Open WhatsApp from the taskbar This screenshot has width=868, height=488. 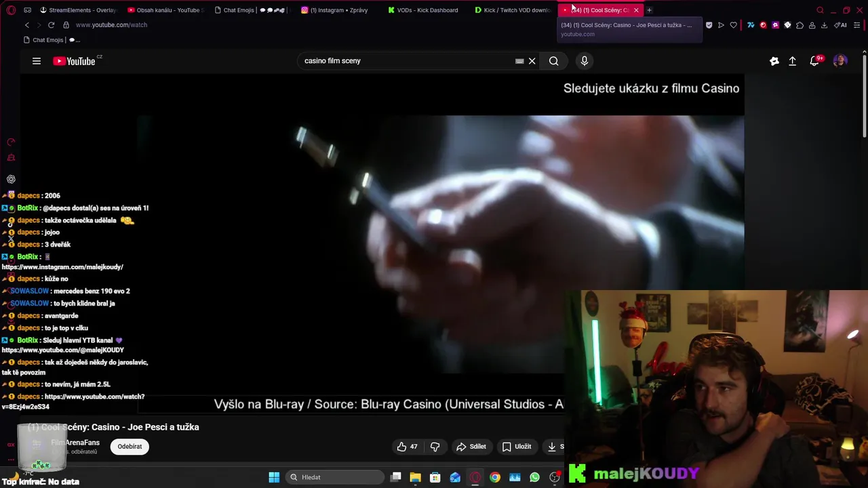point(534,477)
